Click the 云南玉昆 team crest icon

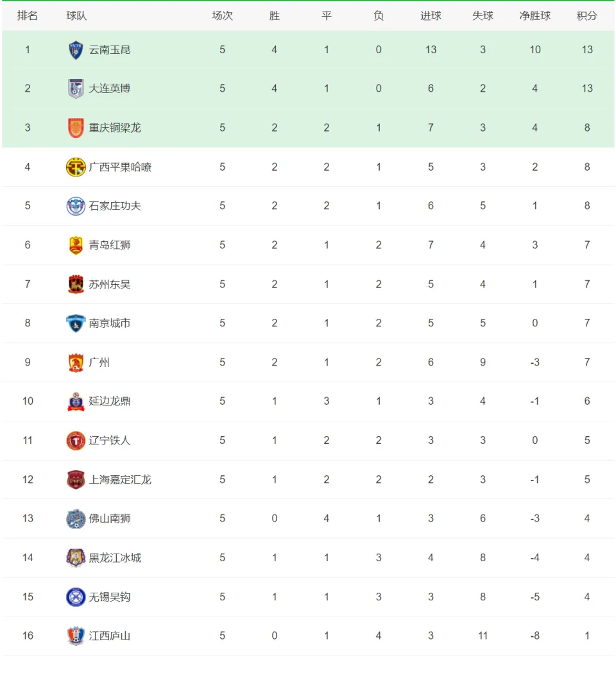[76, 50]
